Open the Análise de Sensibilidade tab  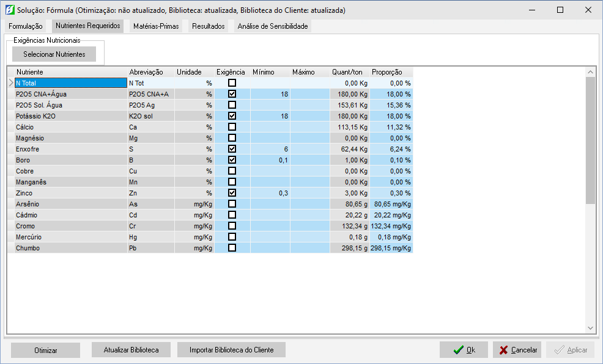[x=273, y=26]
